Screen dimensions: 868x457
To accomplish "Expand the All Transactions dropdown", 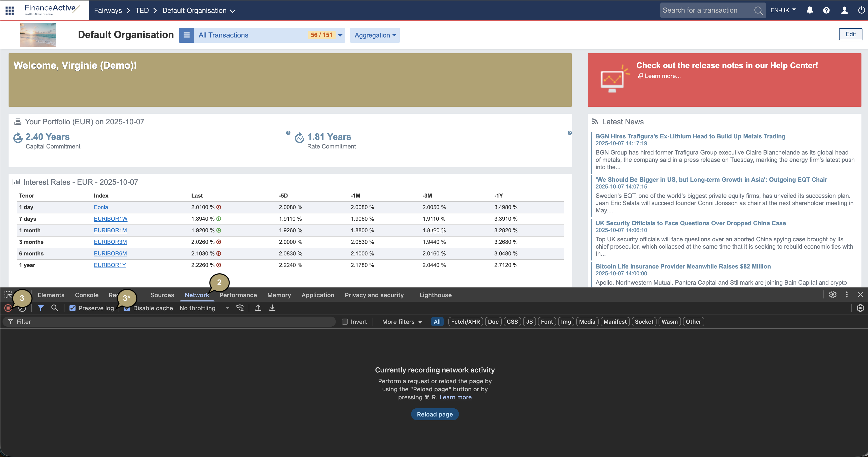I will tap(340, 35).
